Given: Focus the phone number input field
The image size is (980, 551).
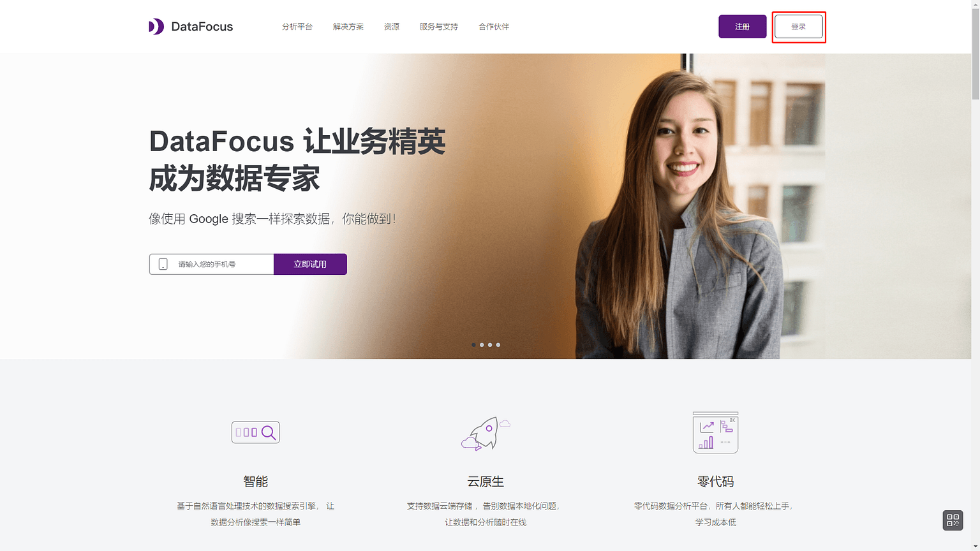Looking at the screenshot, I should pos(212,264).
